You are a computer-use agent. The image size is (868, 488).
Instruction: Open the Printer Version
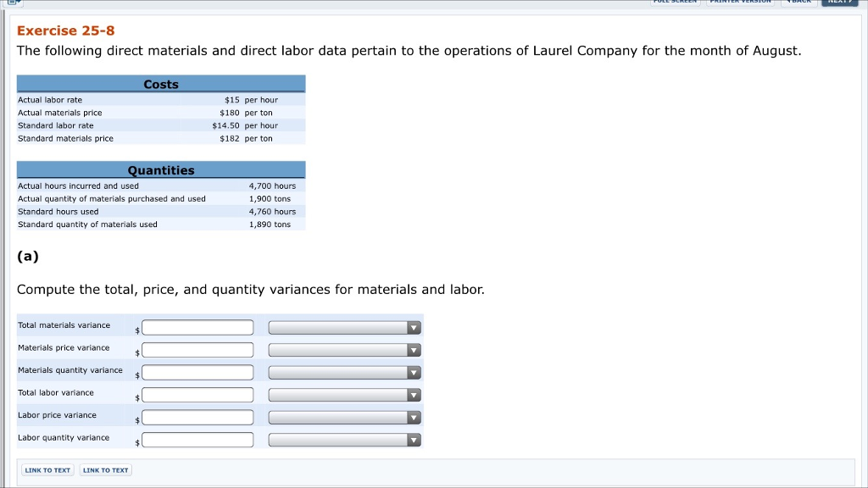pyautogui.click(x=740, y=3)
